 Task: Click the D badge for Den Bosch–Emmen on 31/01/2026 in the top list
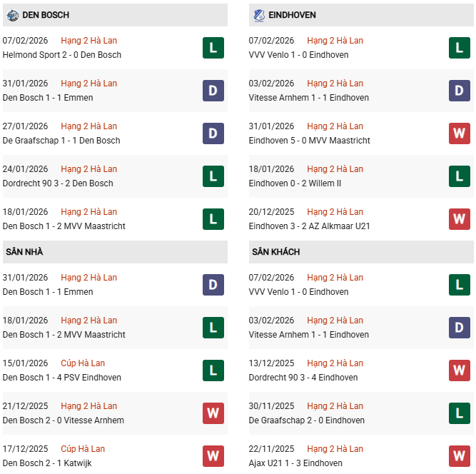[x=213, y=91]
